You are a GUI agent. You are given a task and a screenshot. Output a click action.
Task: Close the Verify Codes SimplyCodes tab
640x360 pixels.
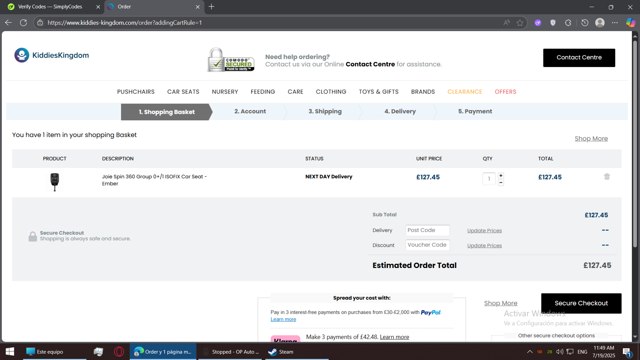pyautogui.click(x=98, y=7)
